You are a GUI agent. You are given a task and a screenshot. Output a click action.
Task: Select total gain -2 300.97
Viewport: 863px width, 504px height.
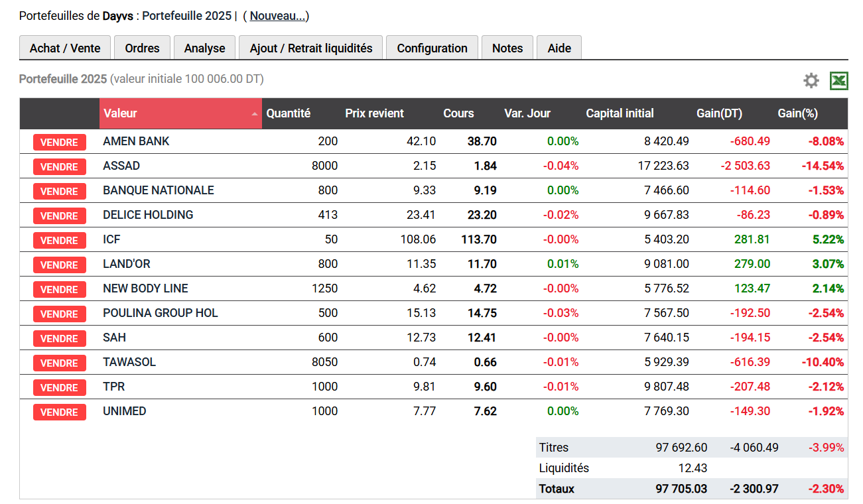pos(754,489)
